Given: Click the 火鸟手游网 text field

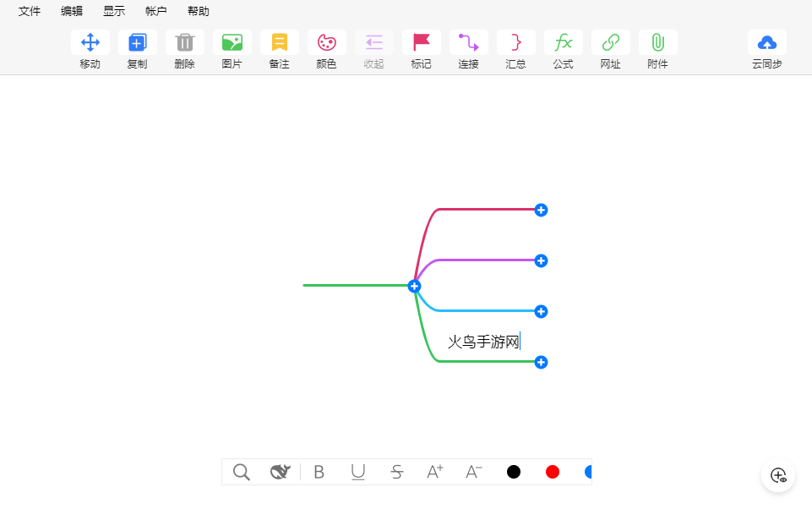Looking at the screenshot, I should click(x=483, y=342).
